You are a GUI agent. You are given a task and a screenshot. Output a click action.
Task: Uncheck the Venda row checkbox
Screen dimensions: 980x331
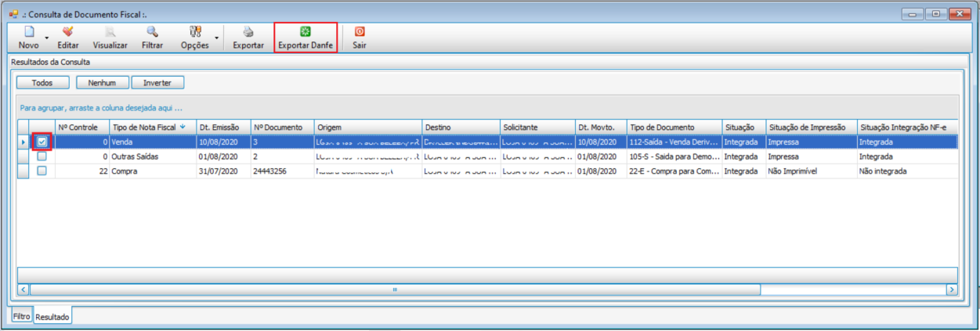[x=42, y=142]
